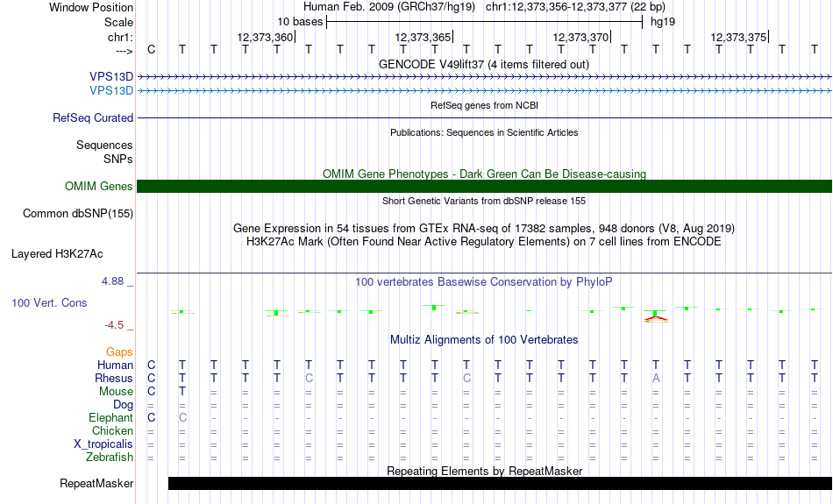Screen dimensions: 833x504
Task: Click the GTEx Gene Expression track title
Action: [x=484, y=229]
